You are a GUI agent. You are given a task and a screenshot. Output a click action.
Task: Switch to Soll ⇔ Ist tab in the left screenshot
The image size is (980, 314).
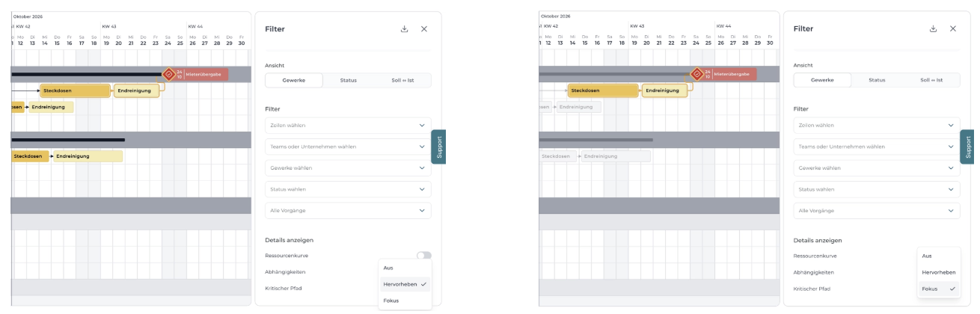point(403,80)
